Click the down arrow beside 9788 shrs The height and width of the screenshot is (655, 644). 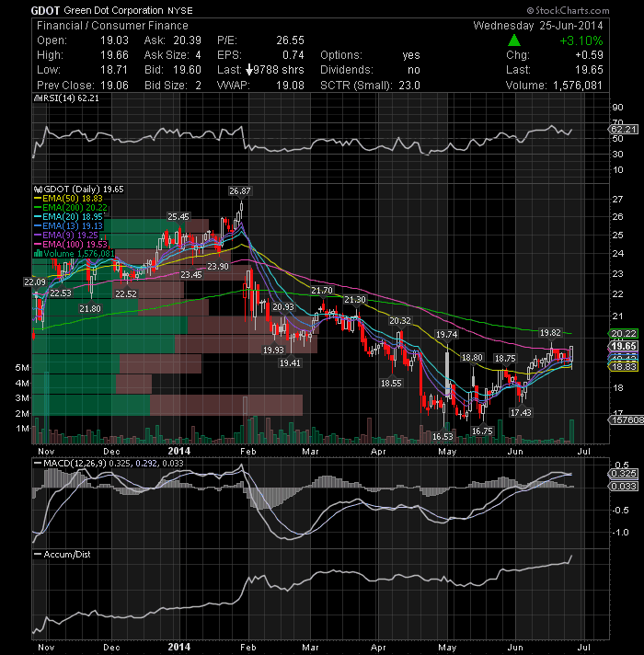coord(249,70)
